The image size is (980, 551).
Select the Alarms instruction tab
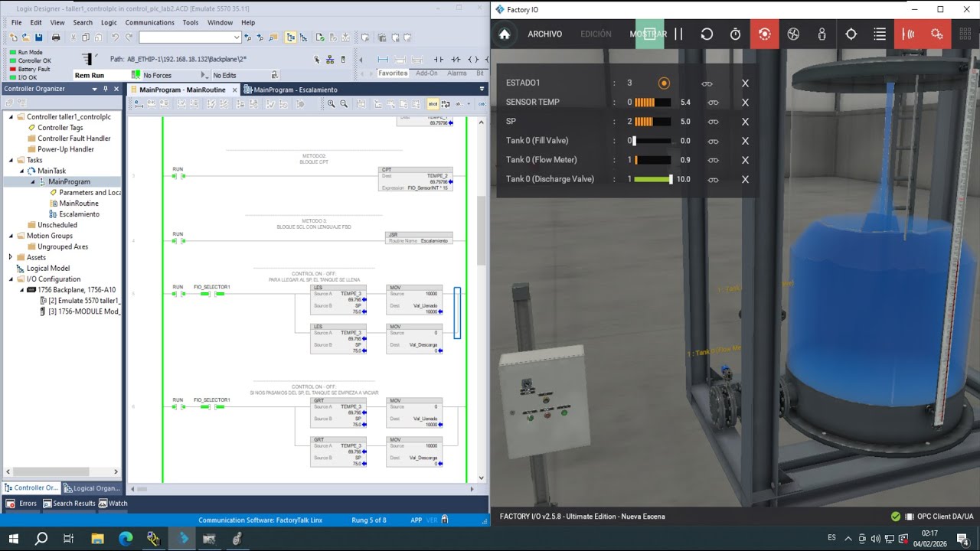pyautogui.click(x=457, y=73)
